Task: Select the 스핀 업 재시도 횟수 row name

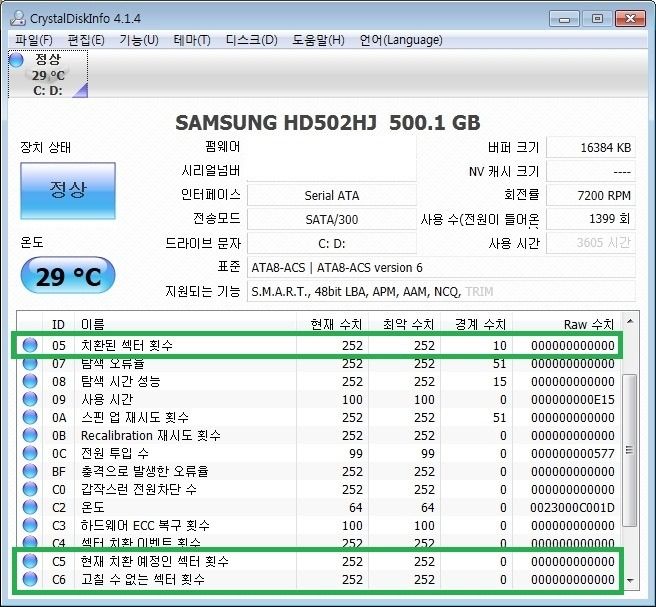Action: [x=135, y=417]
